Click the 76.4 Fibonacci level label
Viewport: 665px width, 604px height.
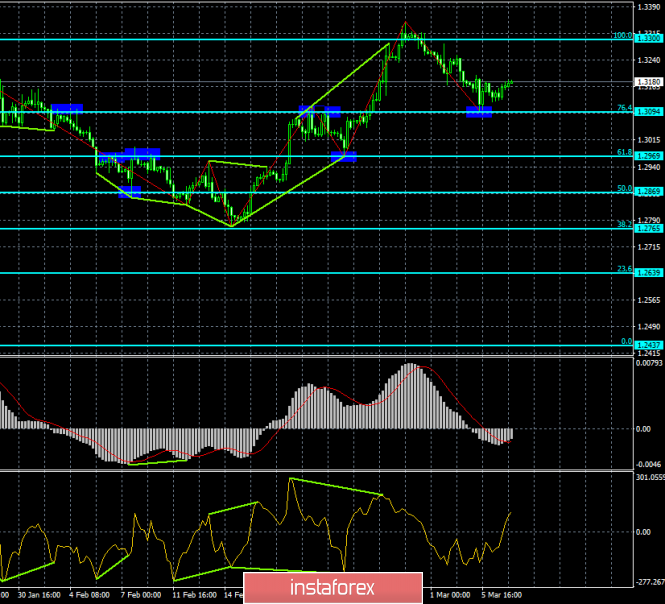point(624,108)
